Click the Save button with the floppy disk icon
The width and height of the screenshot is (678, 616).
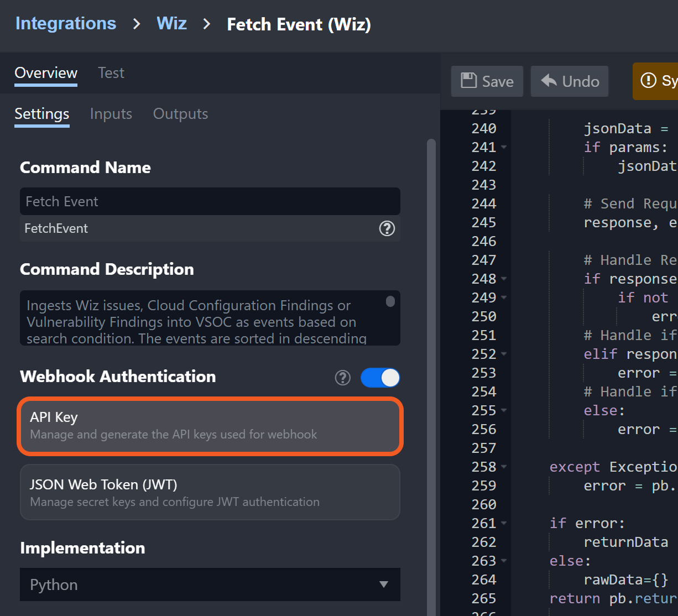point(487,81)
